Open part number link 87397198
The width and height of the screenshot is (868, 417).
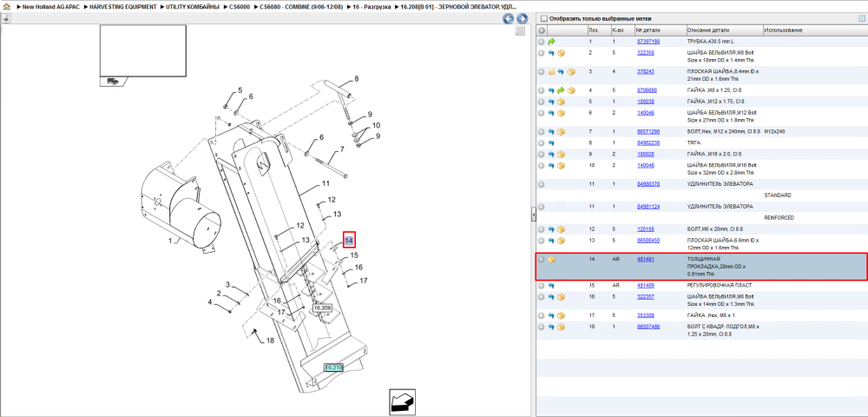coord(648,42)
